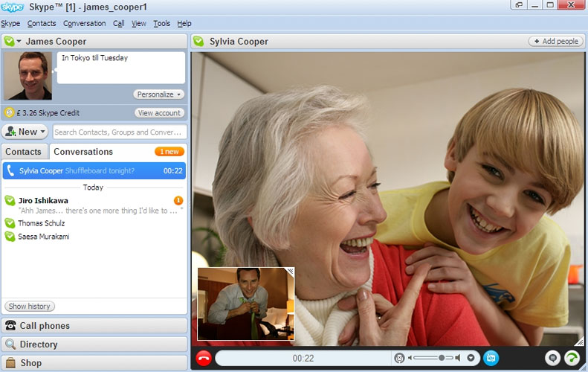Open Jiro Ishikawa conversation

click(94, 205)
